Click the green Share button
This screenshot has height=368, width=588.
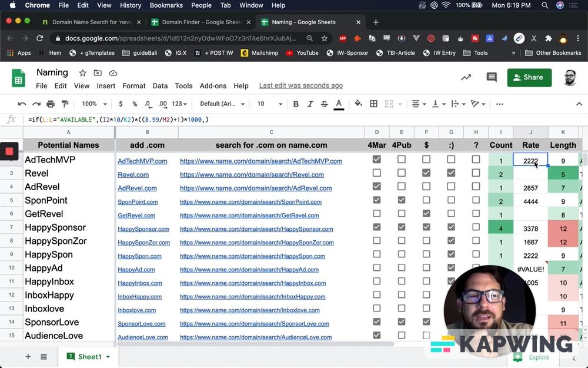point(529,77)
